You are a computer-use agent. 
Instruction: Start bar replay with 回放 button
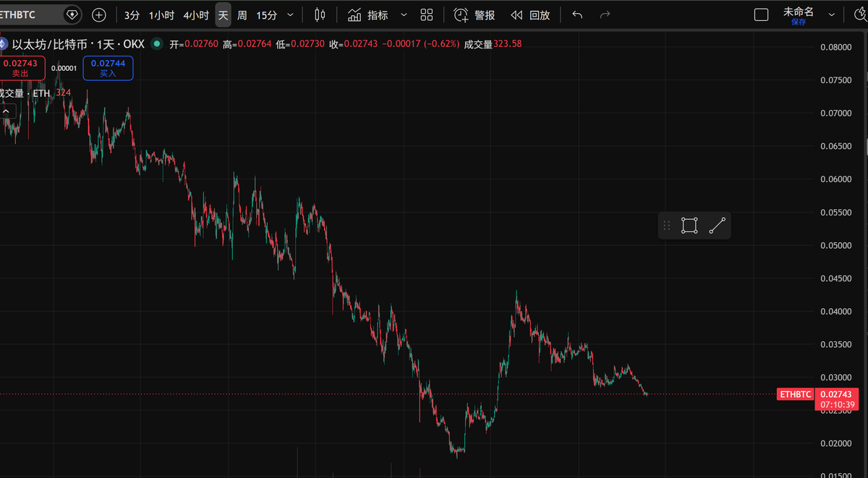tap(530, 14)
